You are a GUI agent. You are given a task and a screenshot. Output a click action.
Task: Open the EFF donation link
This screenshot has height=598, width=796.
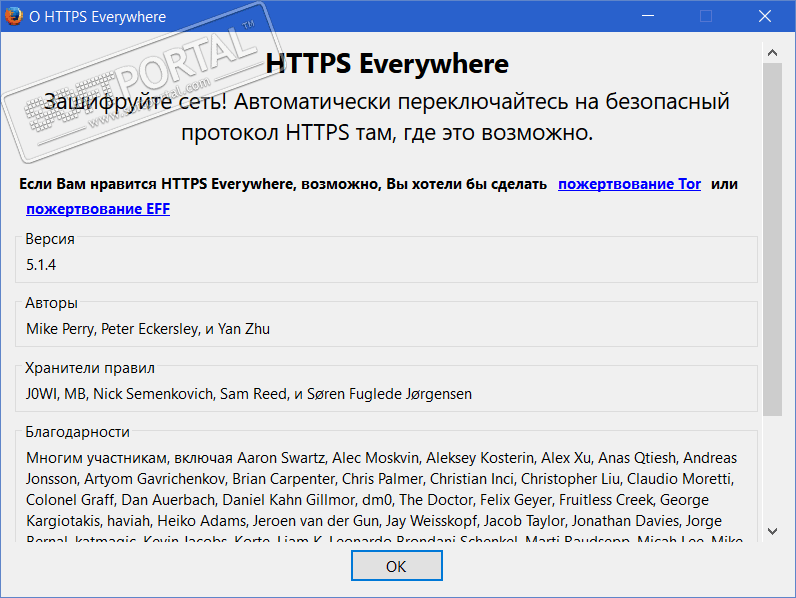tap(98, 209)
